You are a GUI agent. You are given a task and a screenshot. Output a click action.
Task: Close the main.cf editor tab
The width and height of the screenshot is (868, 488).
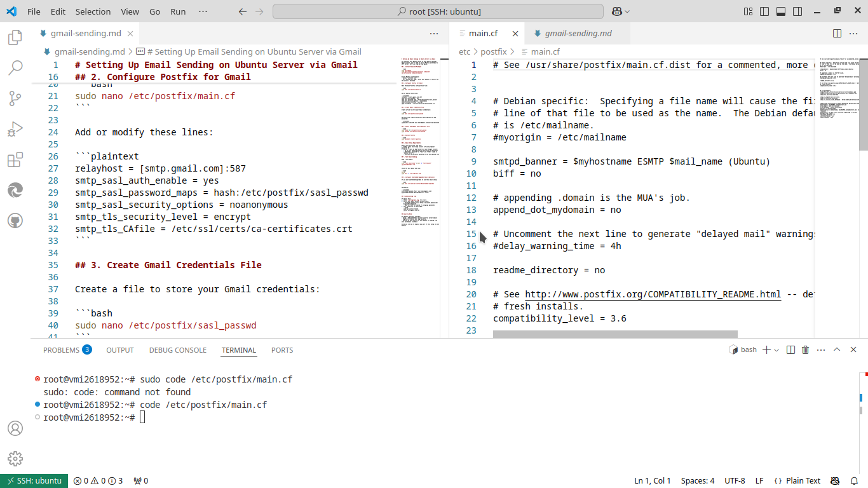[515, 34]
